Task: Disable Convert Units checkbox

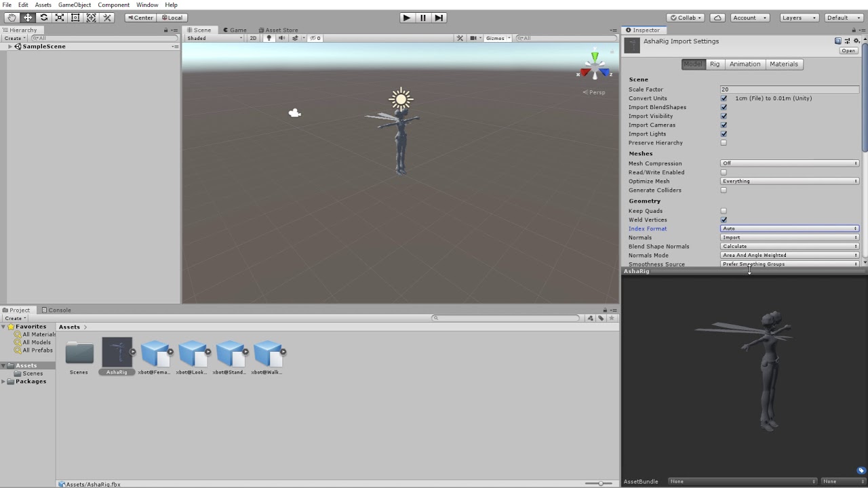Action: tap(724, 98)
